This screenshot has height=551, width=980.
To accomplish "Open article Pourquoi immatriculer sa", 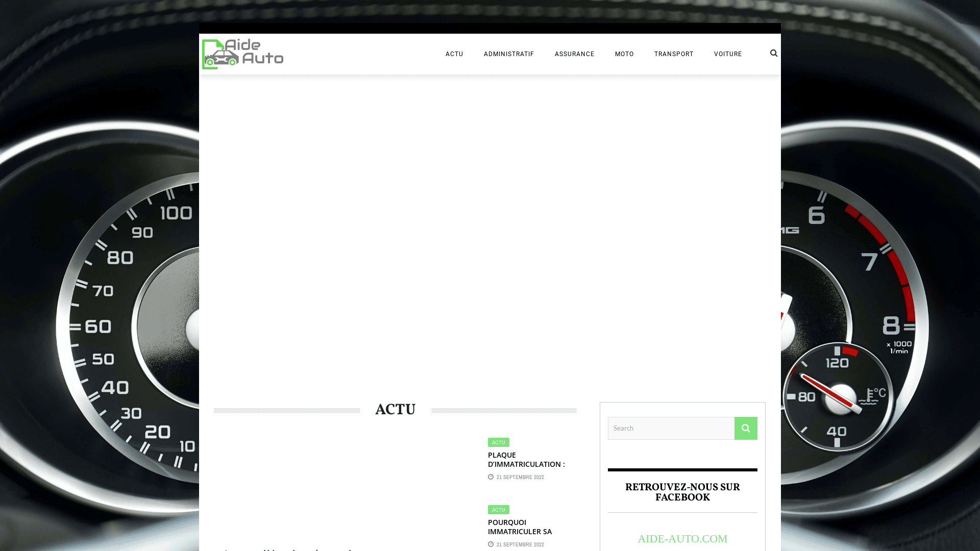I will click(x=520, y=527).
